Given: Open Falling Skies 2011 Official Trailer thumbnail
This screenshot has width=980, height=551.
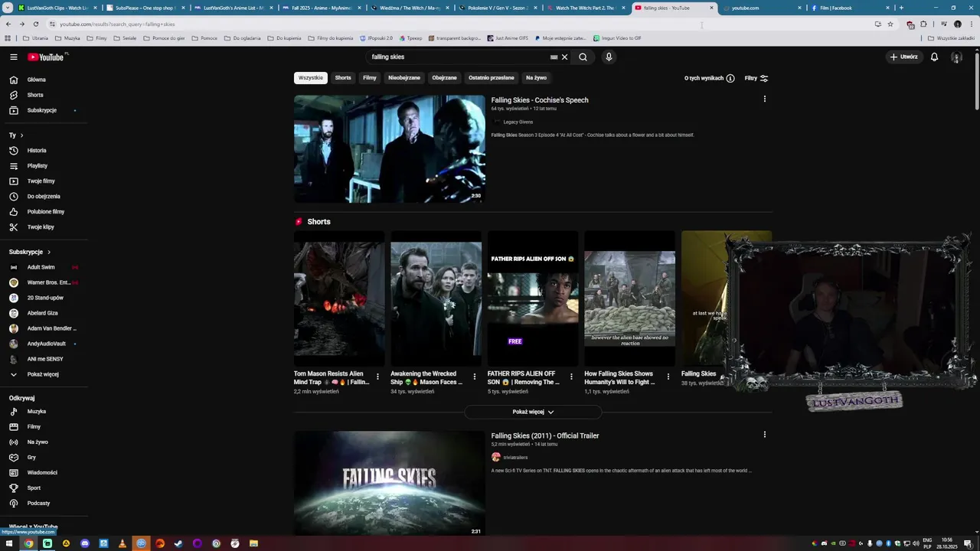Looking at the screenshot, I should (390, 483).
